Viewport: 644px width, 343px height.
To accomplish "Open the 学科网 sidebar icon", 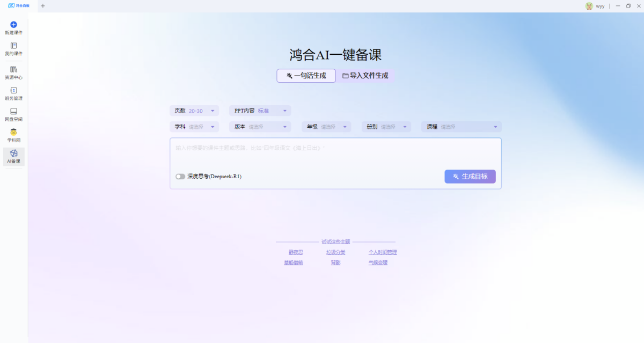I will 13,133.
